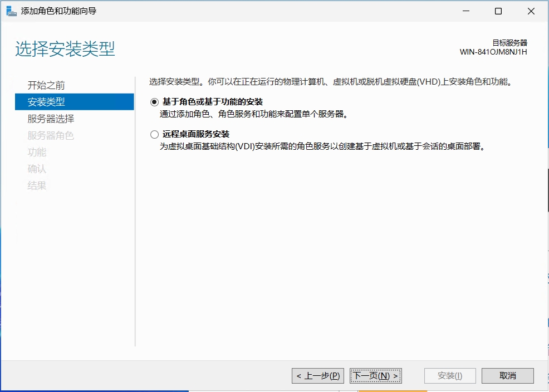The image size is (549, 392).
Task: Click the 基于角色或基于功能的安装 label text
Action: click(x=213, y=102)
